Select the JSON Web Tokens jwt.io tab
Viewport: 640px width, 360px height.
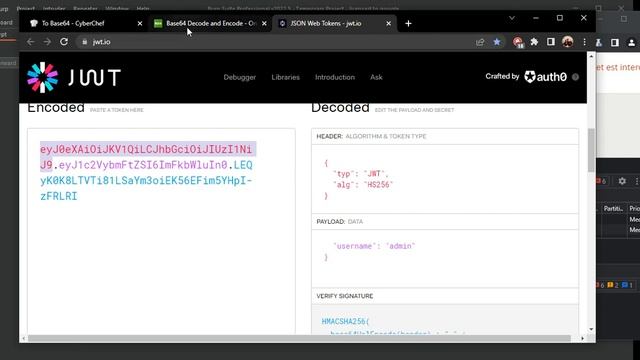(334, 23)
